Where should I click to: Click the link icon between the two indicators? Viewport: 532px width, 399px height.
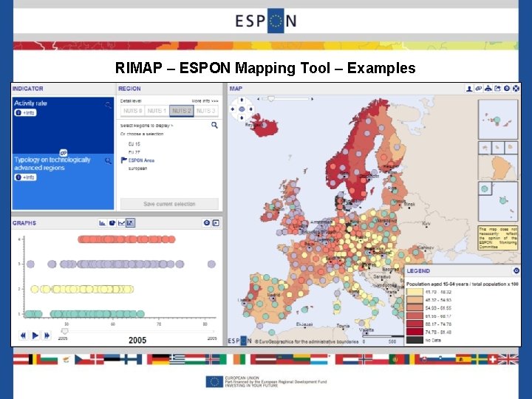(x=63, y=153)
